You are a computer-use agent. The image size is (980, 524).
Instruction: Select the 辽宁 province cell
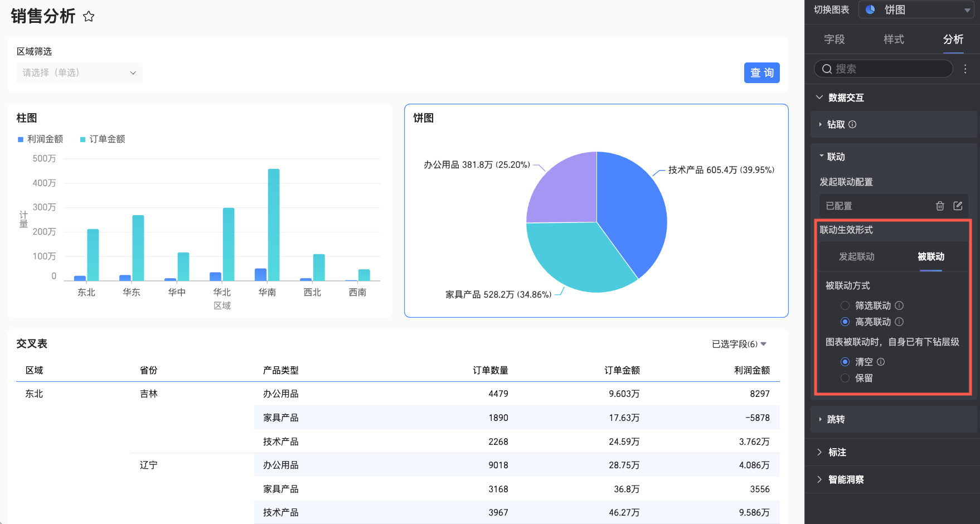pos(149,465)
